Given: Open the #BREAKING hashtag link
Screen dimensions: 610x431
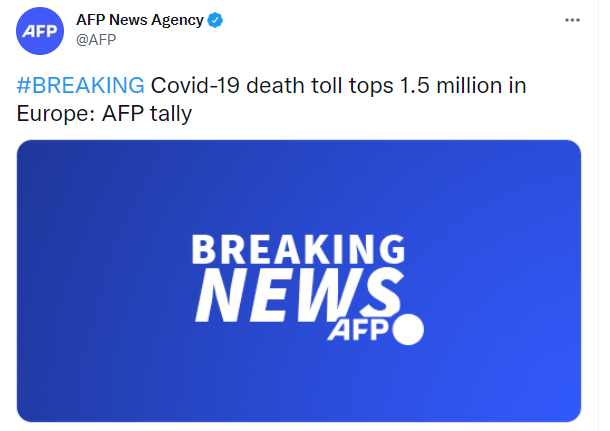Looking at the screenshot, I should click(80, 85).
